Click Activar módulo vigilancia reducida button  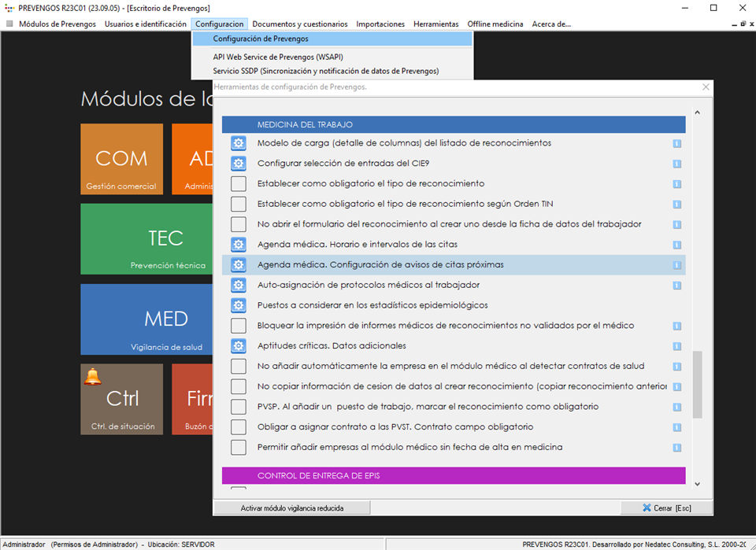pyautogui.click(x=292, y=508)
